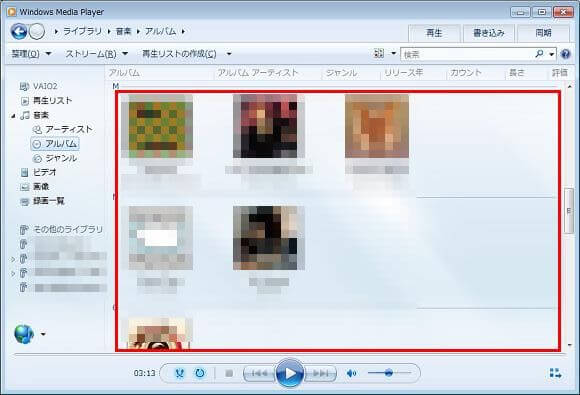The image size is (580, 395).
Task: Click the large blue Play button
Action: pyautogui.click(x=290, y=373)
